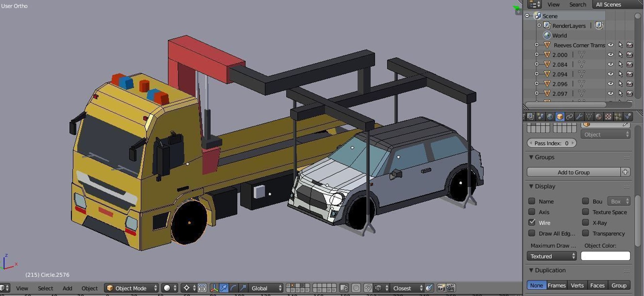This screenshot has height=296, width=644.
Task: Uncheck the Wire display checkbox
Action: click(532, 222)
